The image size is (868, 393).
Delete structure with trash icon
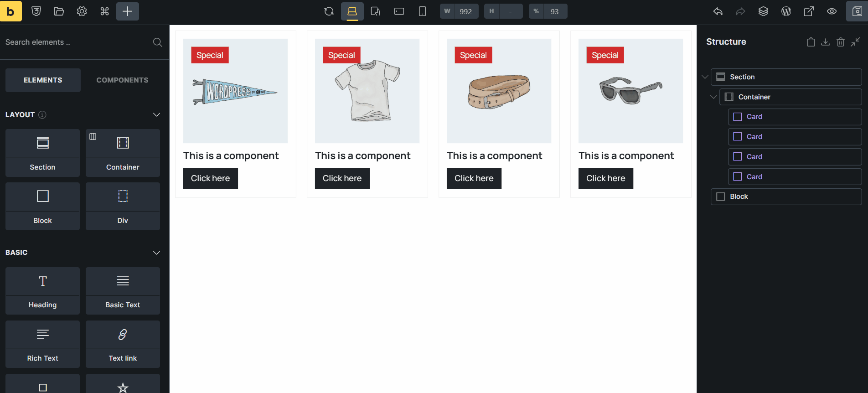tap(841, 42)
